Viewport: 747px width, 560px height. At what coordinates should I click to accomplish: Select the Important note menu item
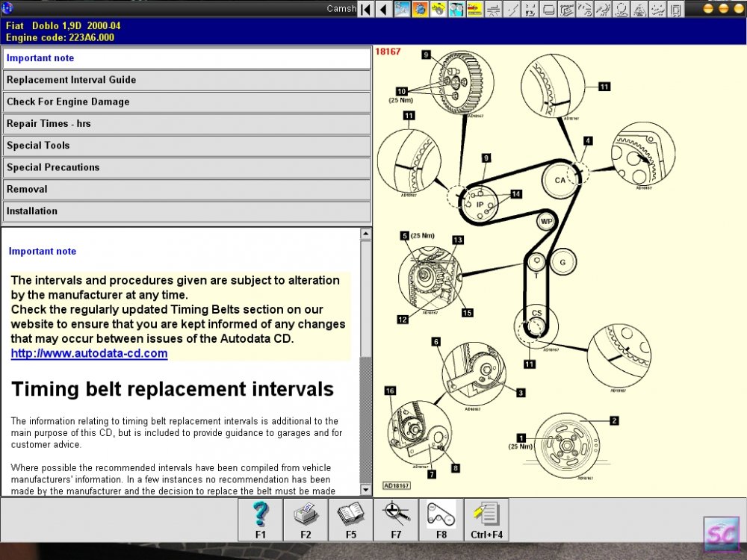(186, 58)
